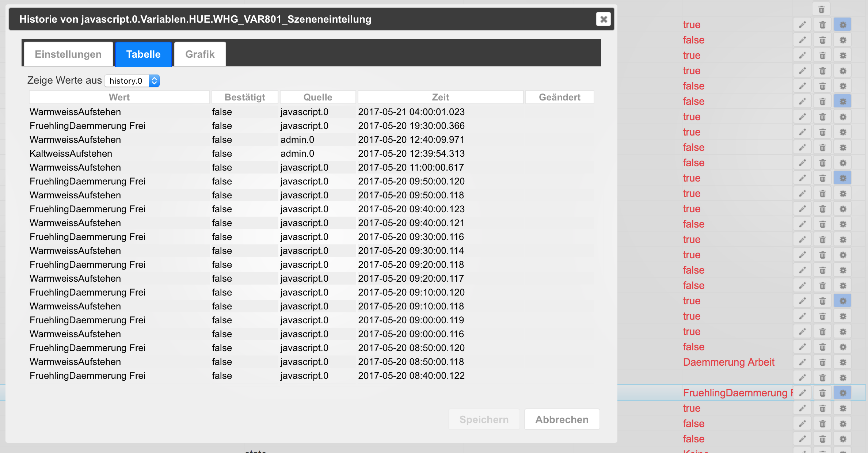Image resolution: width=868 pixels, height=453 pixels.
Task: Click the Wert column header
Action: 119,97
